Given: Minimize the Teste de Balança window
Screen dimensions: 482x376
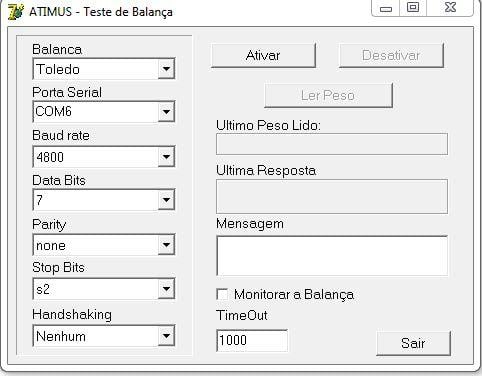Looking at the screenshot, I should click(x=386, y=8).
